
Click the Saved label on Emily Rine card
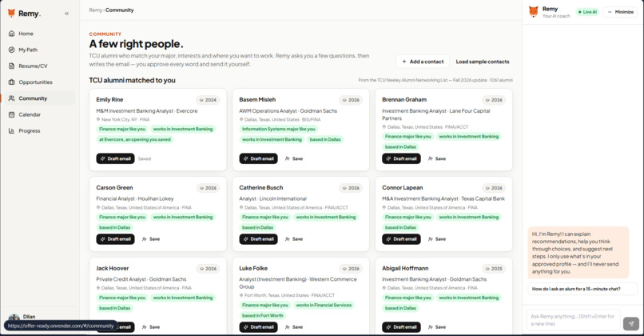[145, 158]
